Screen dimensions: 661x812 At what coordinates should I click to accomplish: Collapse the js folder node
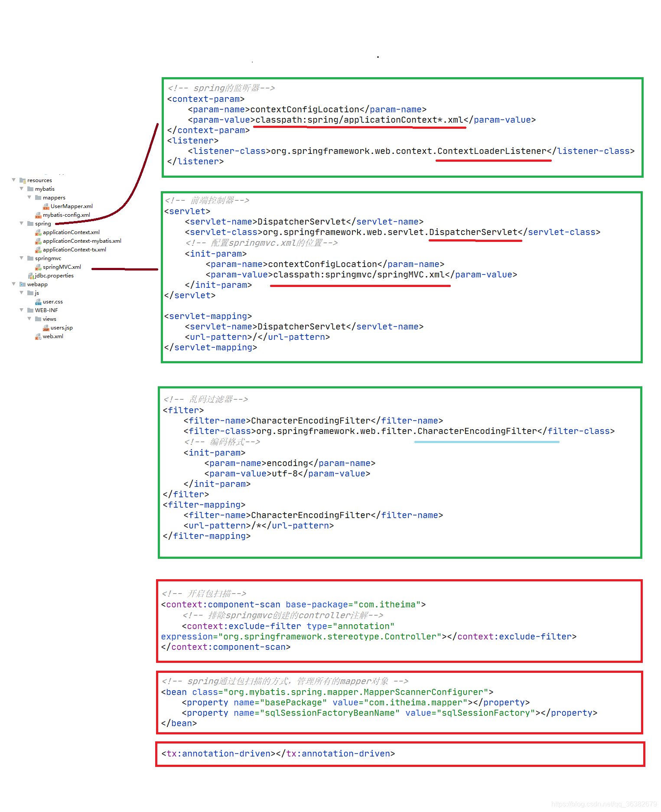(x=22, y=293)
